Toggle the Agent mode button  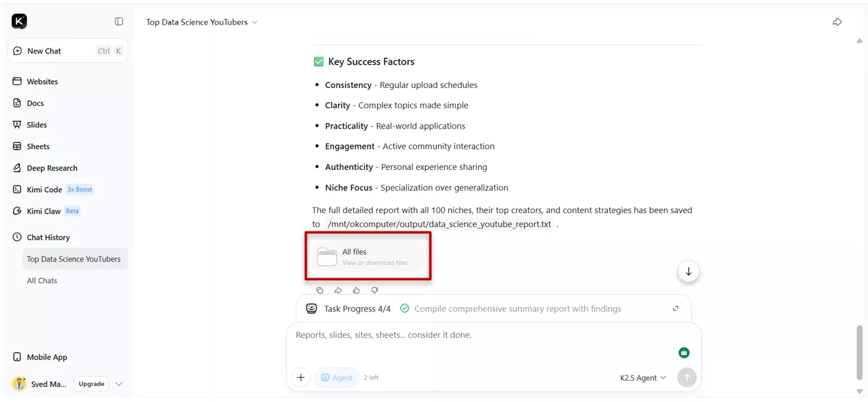337,377
